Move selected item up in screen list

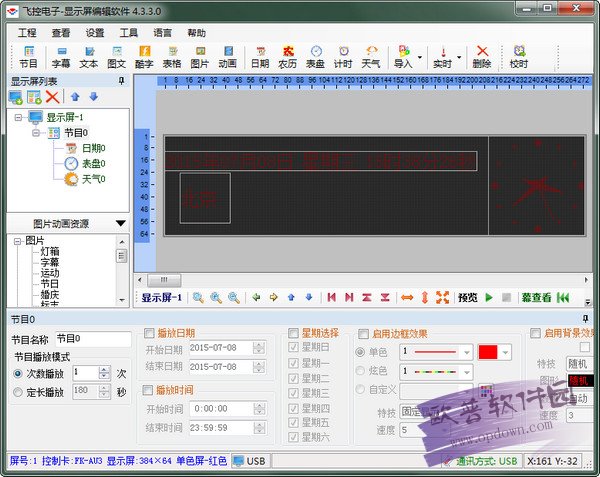pyautogui.click(x=75, y=97)
